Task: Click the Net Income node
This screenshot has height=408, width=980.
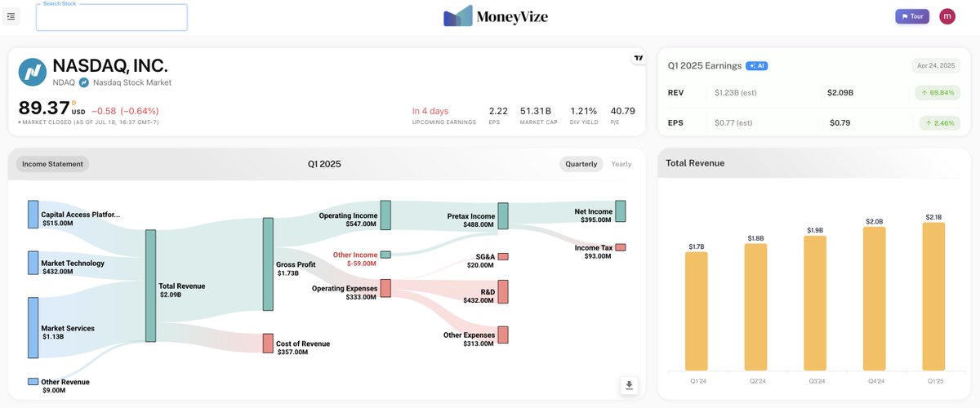Action: 621,211
